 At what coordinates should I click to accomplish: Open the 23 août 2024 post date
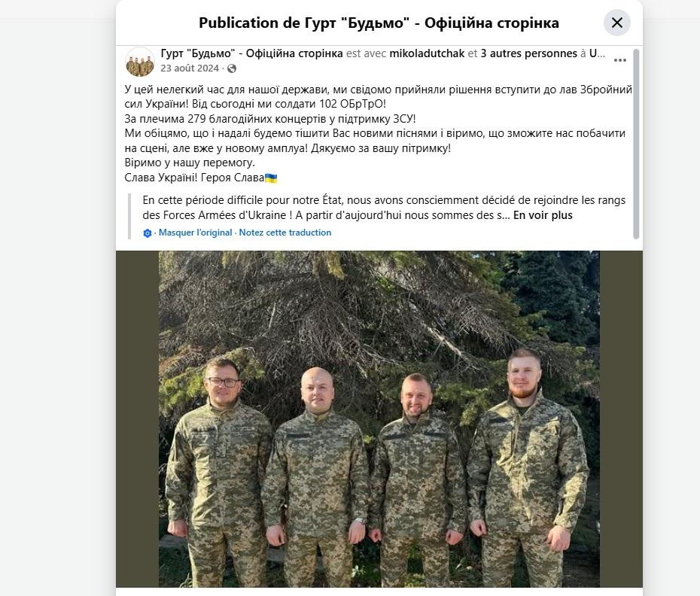pyautogui.click(x=190, y=68)
